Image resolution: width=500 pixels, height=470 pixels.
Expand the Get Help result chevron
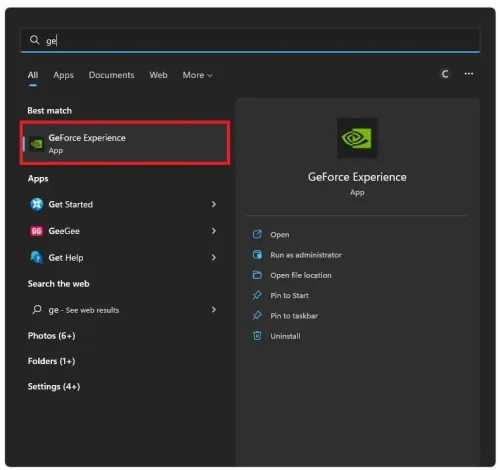pyautogui.click(x=214, y=257)
